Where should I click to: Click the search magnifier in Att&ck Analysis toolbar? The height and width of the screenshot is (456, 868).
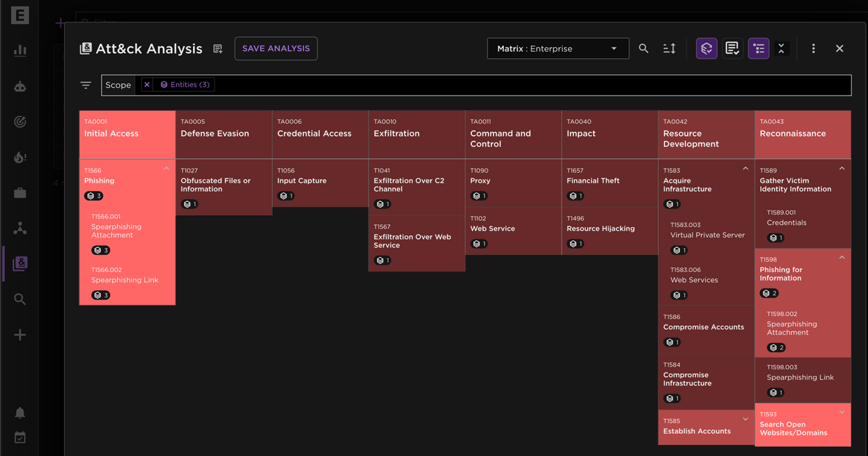643,49
